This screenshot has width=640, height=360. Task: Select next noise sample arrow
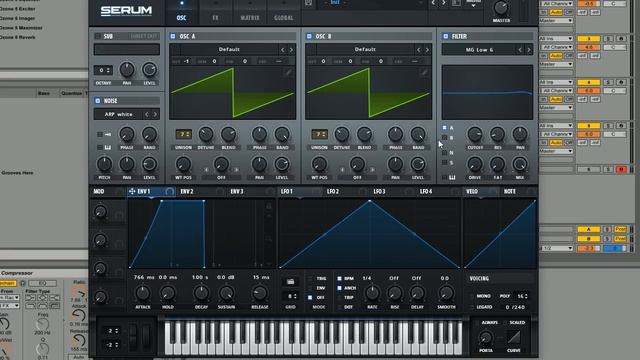click(x=155, y=115)
